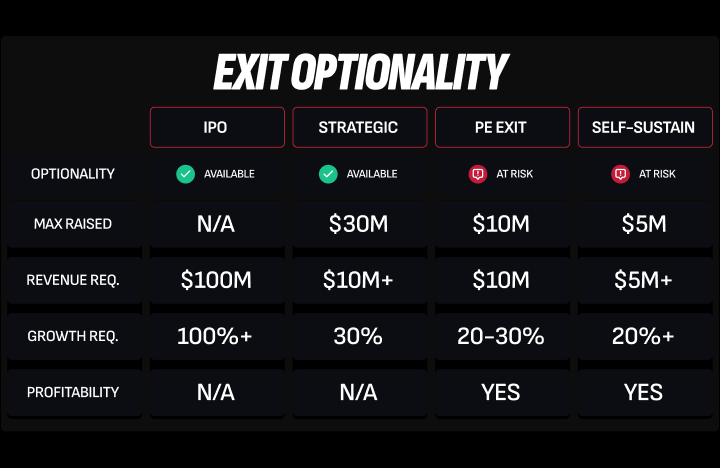Click the EXIT OPTIONALITY title
The width and height of the screenshot is (720, 468).
[x=360, y=72]
